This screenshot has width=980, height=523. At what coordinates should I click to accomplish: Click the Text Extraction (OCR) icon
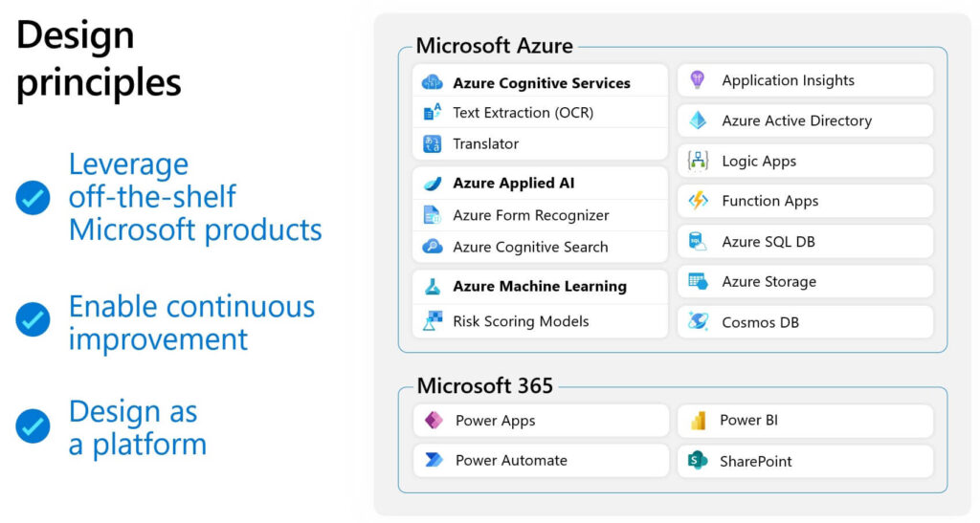(x=433, y=112)
